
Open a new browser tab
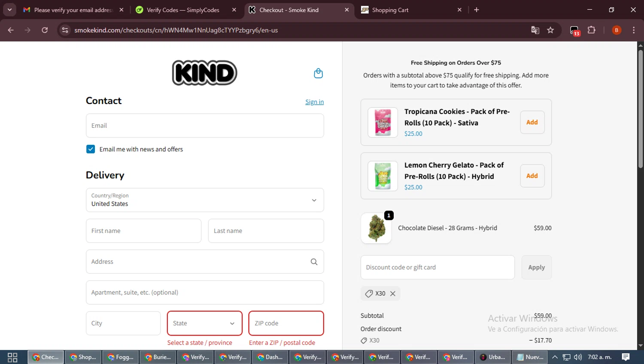click(x=477, y=10)
